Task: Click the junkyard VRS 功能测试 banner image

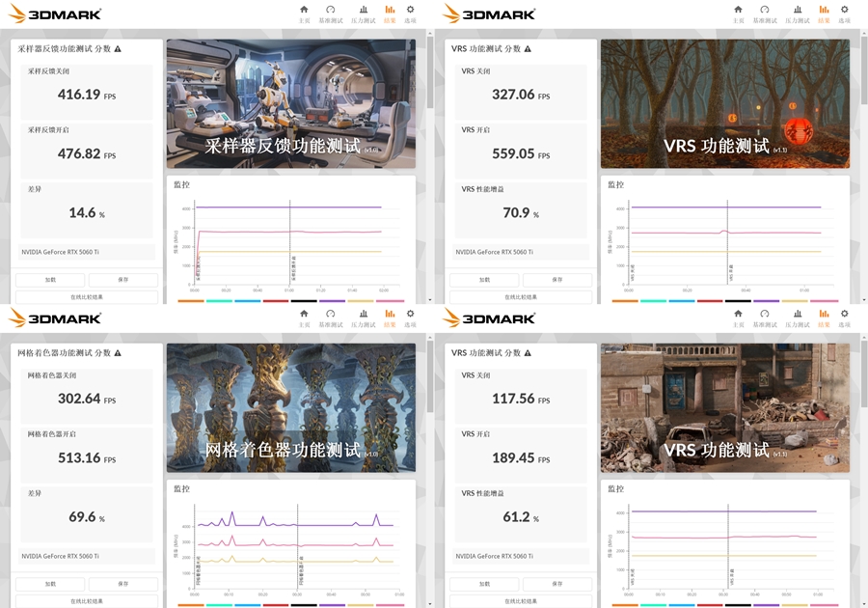Action: (725, 407)
